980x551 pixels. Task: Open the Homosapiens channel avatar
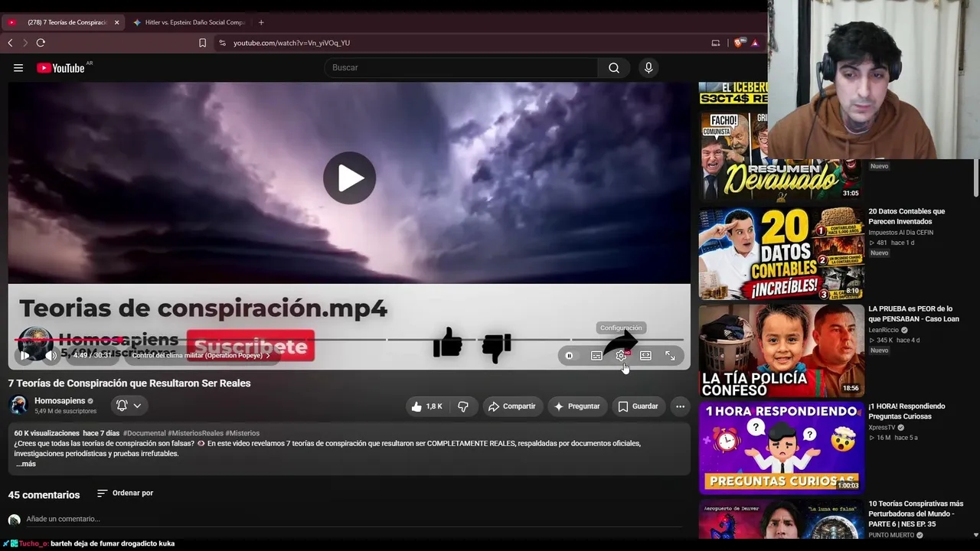(x=19, y=406)
